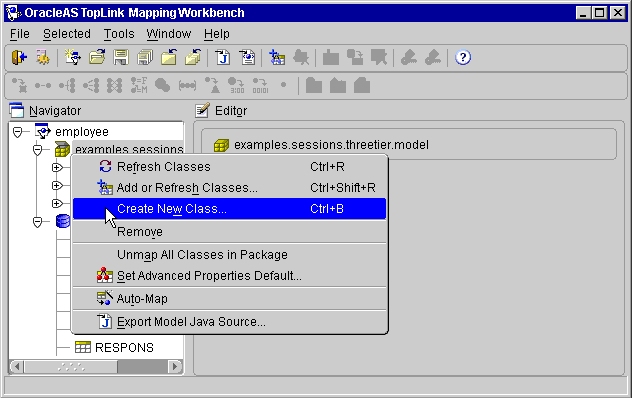Click the Add or Refresh Classes toolbar icon
This screenshot has height=398, width=632.
tap(277, 58)
